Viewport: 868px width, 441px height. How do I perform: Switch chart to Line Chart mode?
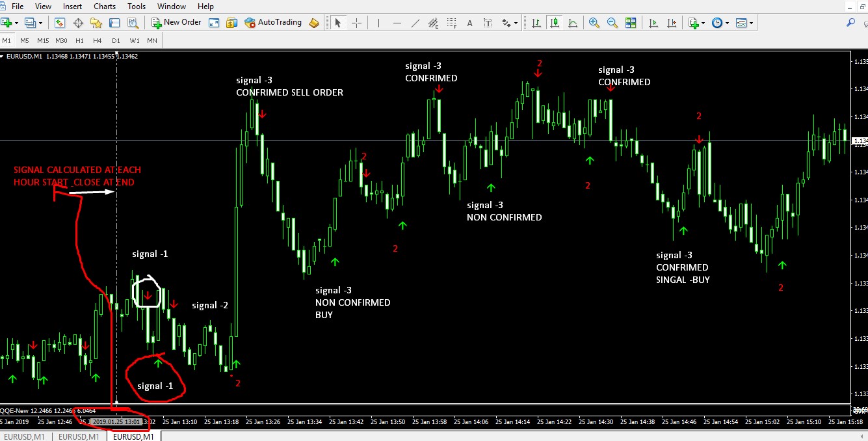click(x=573, y=22)
